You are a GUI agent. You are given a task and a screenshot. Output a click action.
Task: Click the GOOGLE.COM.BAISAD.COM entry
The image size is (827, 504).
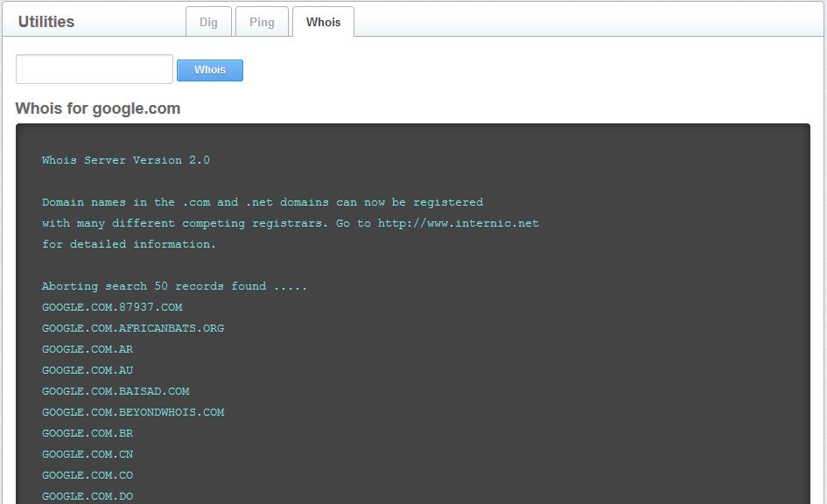tap(116, 391)
